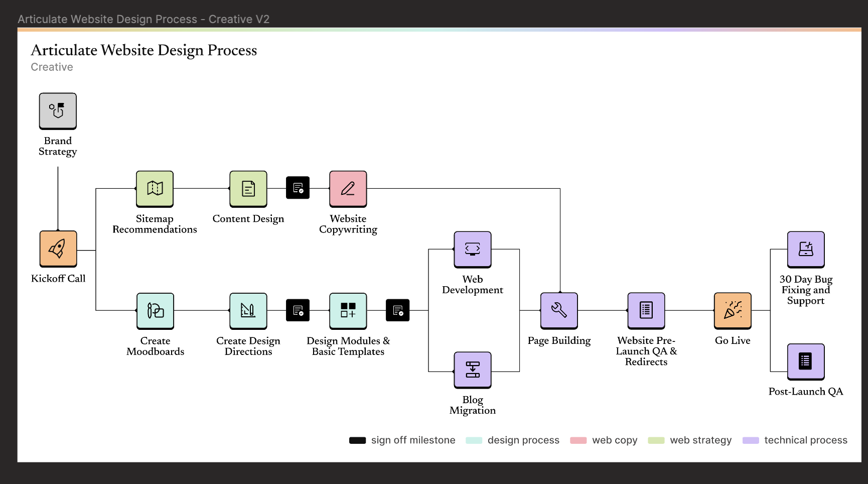Viewport: 868px width, 484px height.
Task: Click the 'web copy' legend text
Action: coord(615,440)
